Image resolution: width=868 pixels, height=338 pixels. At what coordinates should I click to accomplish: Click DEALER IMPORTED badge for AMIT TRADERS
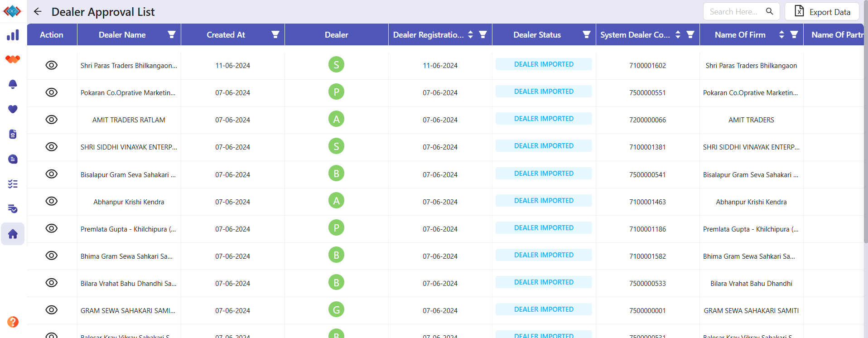tap(544, 119)
